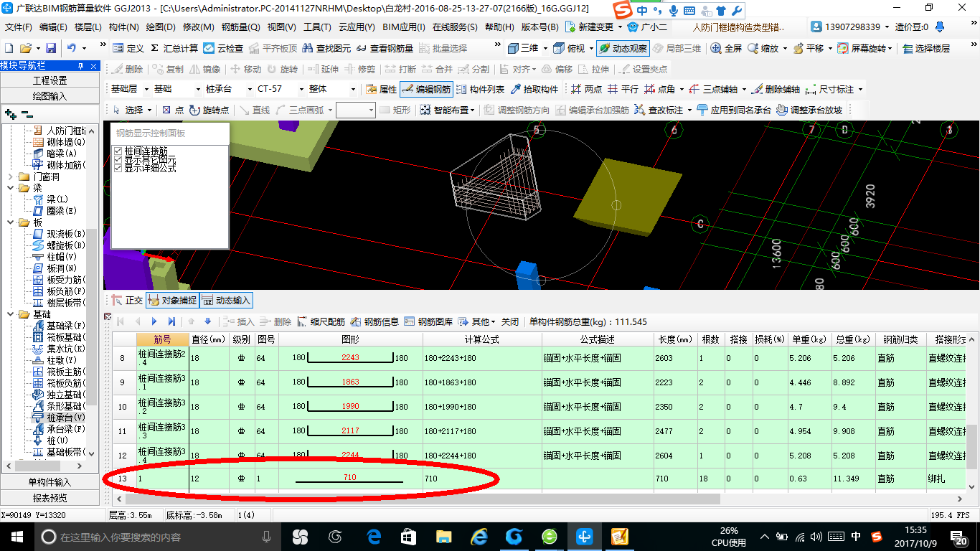Select 两点 two-point axis tool
The height and width of the screenshot is (551, 980).
click(586, 90)
